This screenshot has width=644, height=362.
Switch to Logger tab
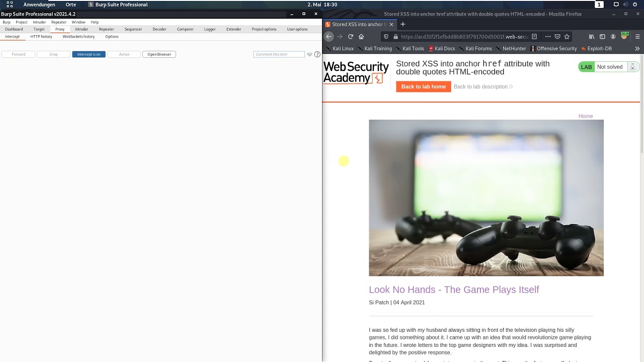point(210,29)
